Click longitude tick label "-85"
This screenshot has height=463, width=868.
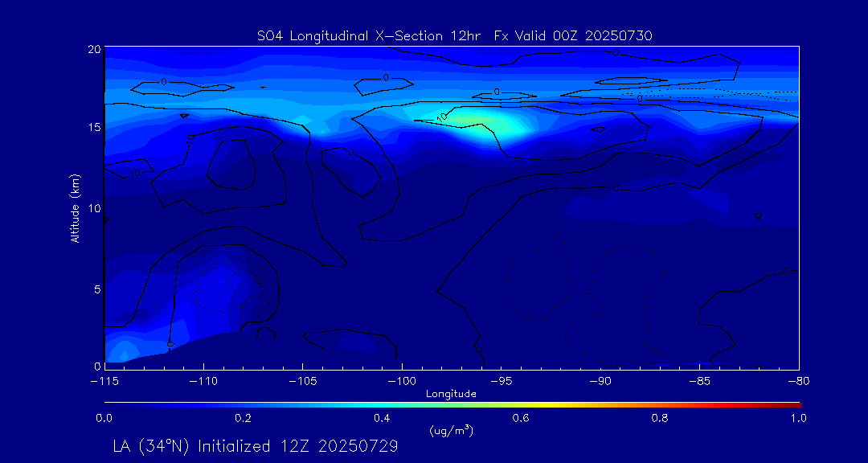coord(699,382)
